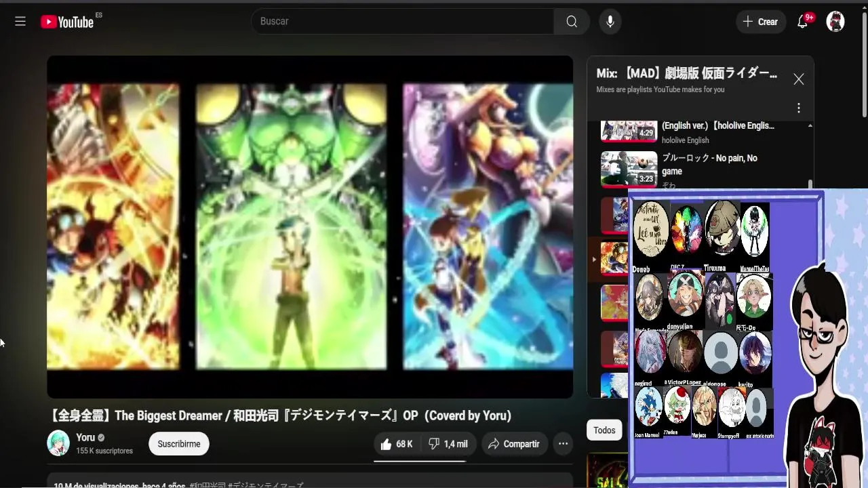
Task: Open Mix playlist three-dot options
Action: (x=799, y=108)
